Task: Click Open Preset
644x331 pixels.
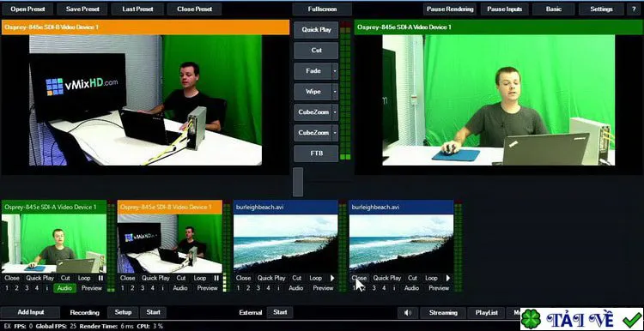Action: coord(27,9)
